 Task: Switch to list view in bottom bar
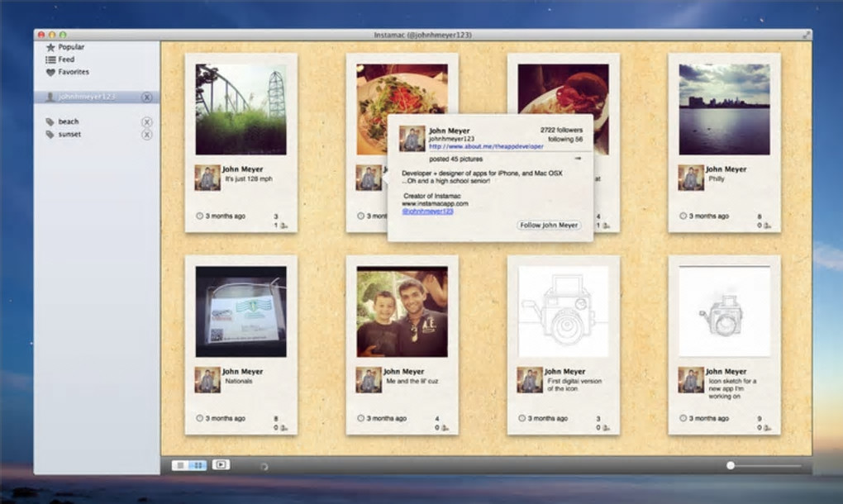click(x=180, y=465)
